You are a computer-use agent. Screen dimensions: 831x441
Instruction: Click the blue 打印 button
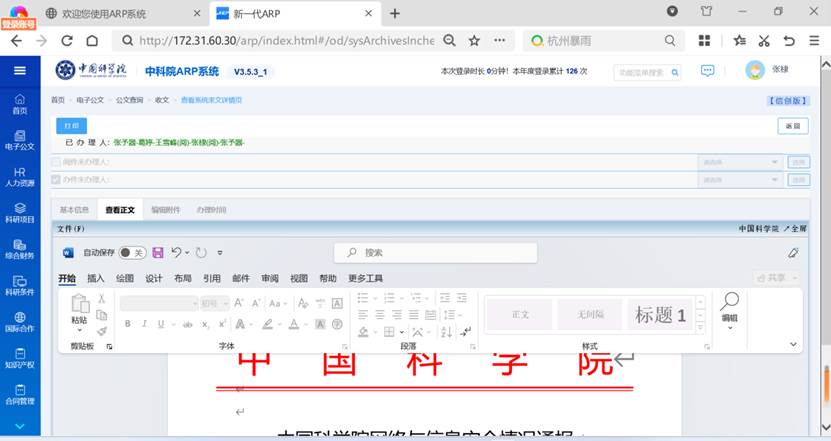coord(70,126)
